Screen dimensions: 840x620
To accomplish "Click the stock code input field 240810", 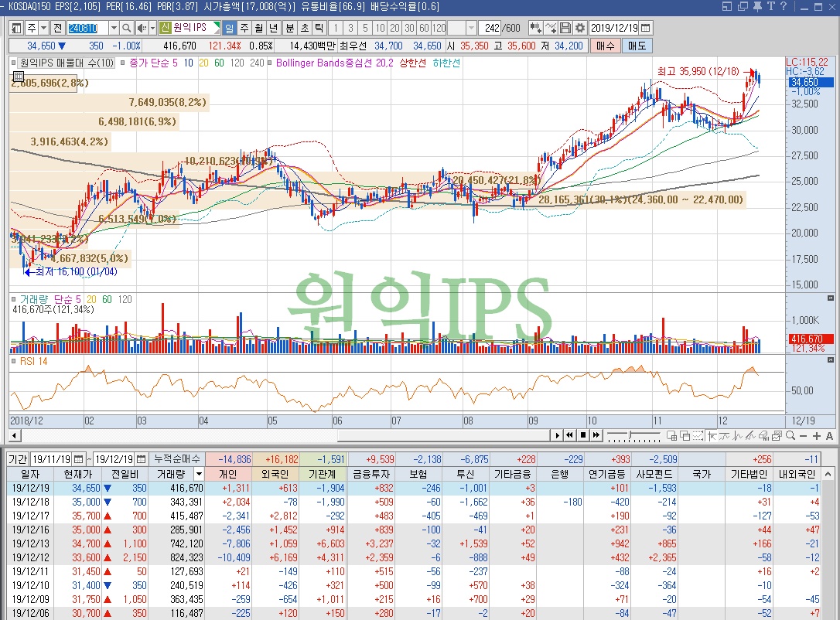I will tap(87, 28).
